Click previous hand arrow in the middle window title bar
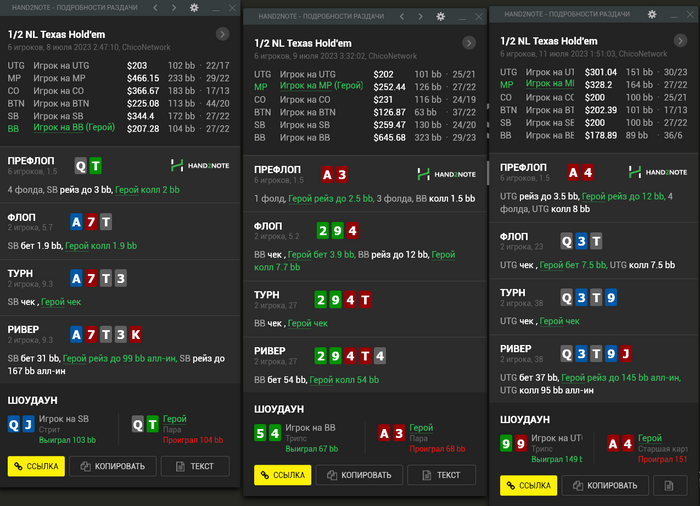 coord(402,17)
